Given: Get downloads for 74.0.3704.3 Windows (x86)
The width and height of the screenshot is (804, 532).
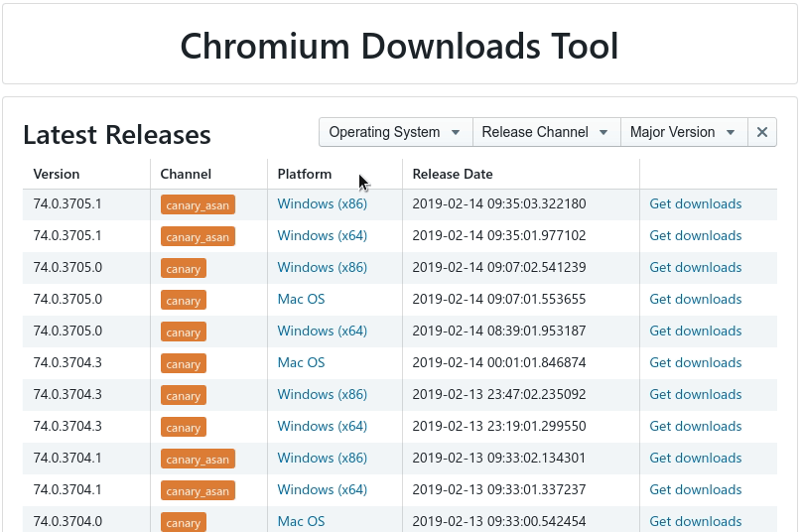Looking at the screenshot, I should coord(695,395).
